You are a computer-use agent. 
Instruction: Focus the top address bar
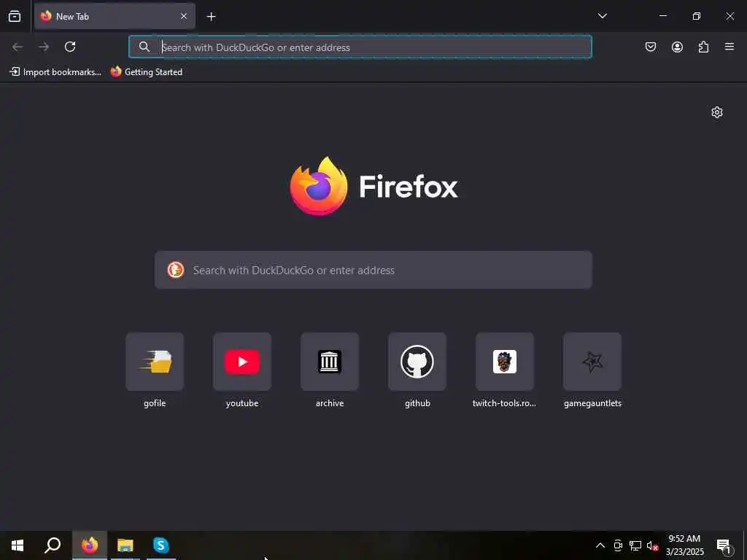360,47
